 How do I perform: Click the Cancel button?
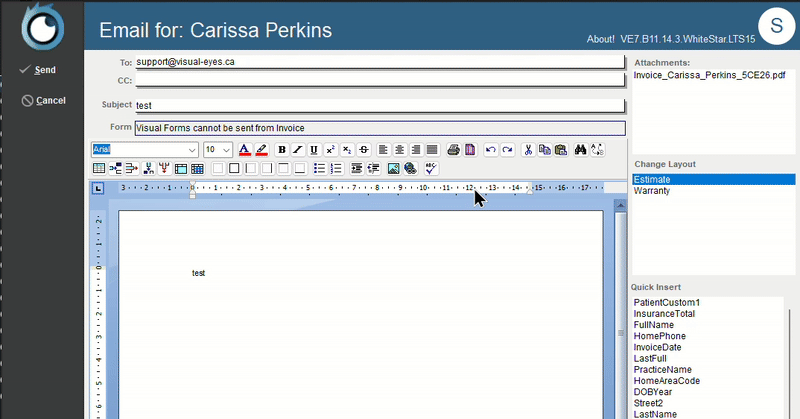click(x=49, y=100)
